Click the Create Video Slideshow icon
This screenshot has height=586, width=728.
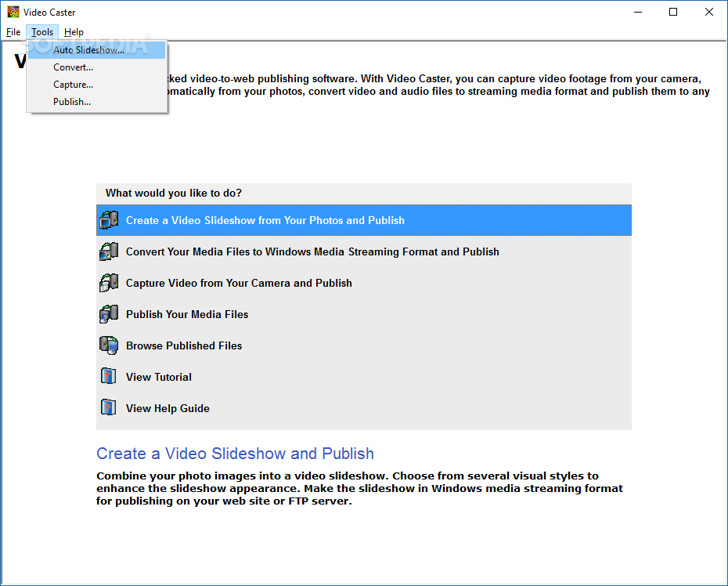109,220
